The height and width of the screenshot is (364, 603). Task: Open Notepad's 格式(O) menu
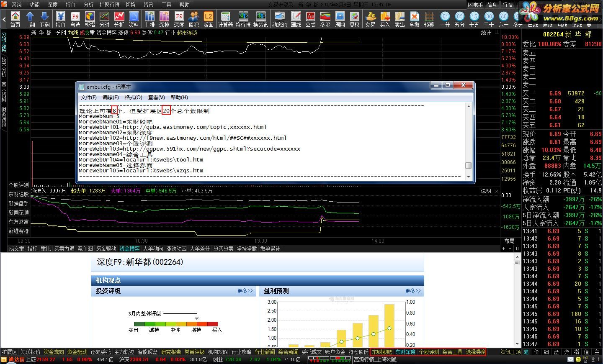pos(133,97)
